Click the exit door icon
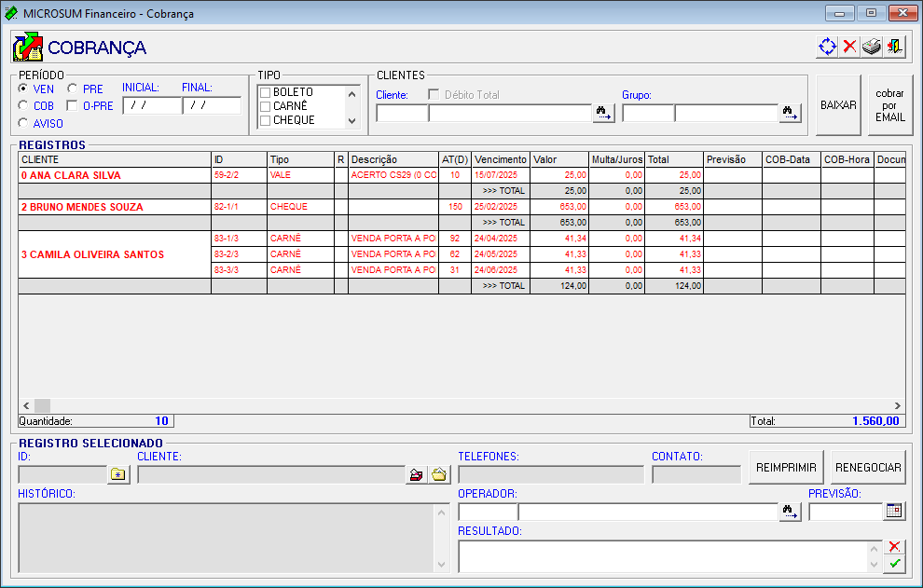 pos(895,47)
